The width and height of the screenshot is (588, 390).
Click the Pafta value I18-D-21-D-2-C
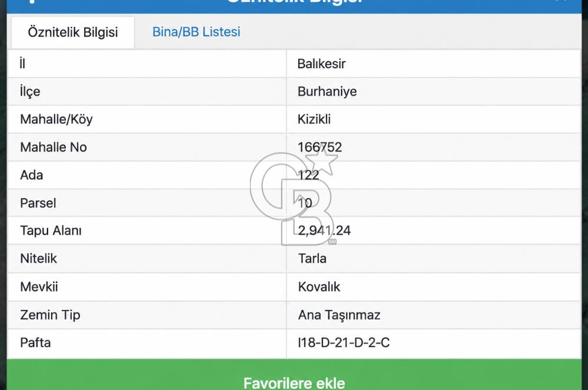coord(343,342)
